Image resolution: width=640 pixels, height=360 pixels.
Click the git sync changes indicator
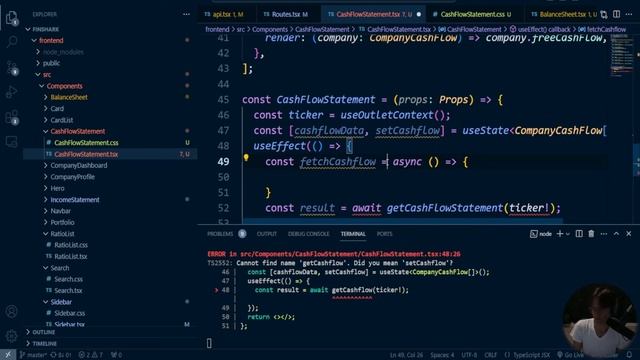point(61,355)
